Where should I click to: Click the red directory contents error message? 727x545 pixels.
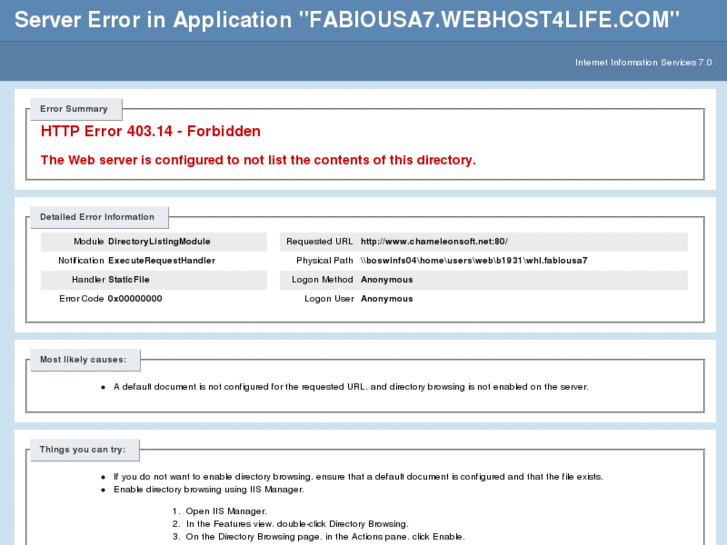(x=258, y=160)
